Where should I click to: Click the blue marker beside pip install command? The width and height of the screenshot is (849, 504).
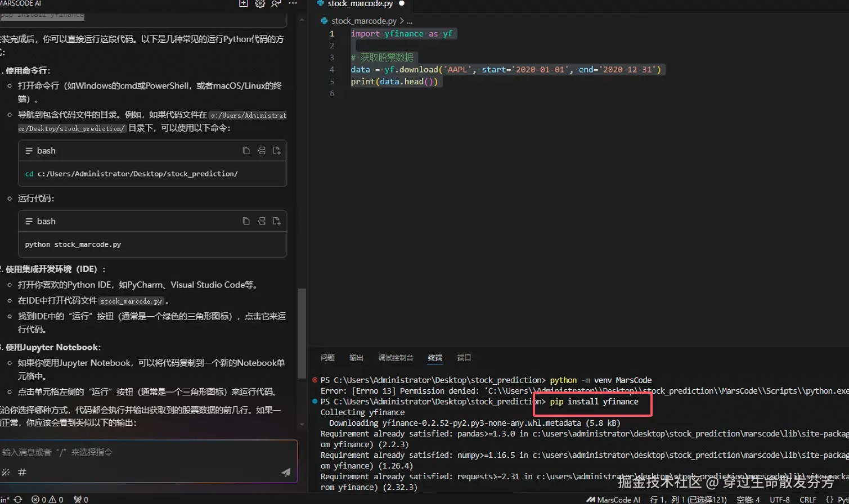315,402
